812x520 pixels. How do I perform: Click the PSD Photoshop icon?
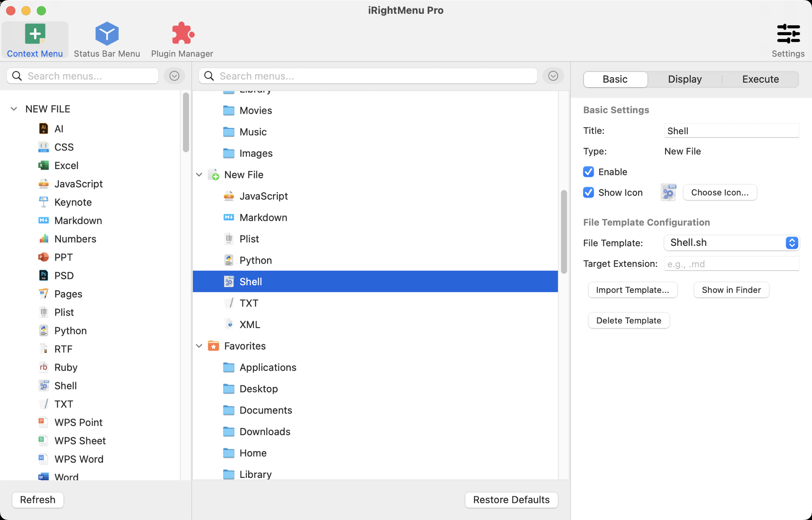[x=43, y=275]
